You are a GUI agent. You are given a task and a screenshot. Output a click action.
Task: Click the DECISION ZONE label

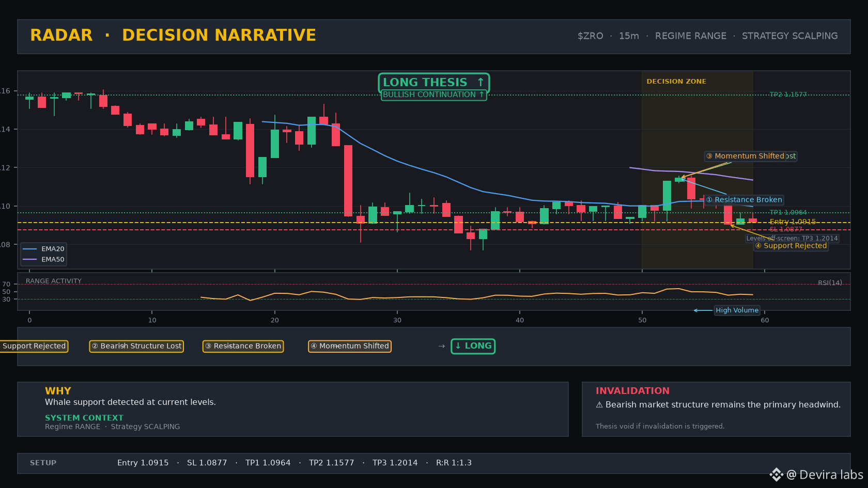pyautogui.click(x=676, y=82)
